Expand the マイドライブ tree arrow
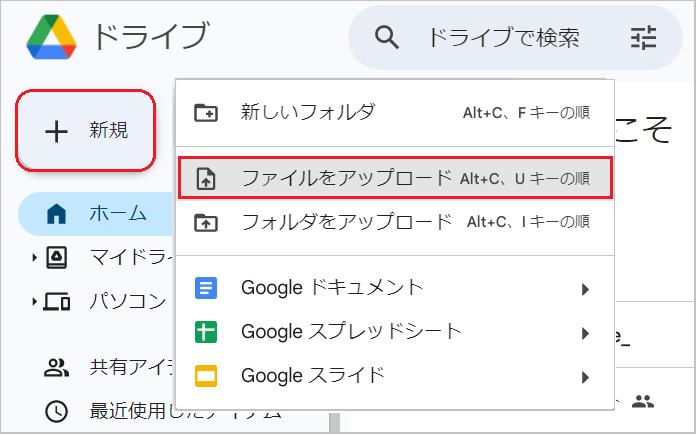The width and height of the screenshot is (697, 435). click(x=34, y=257)
